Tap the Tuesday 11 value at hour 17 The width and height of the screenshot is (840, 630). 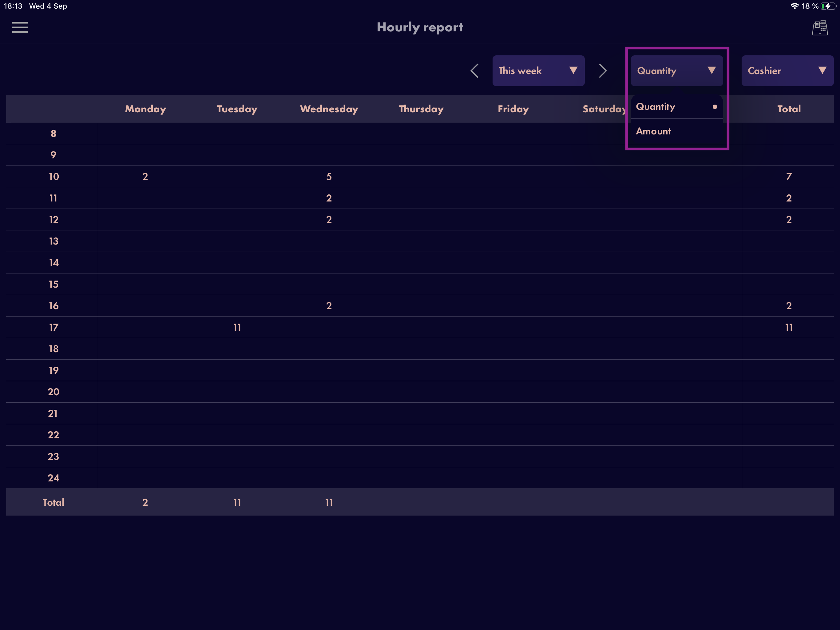(x=237, y=327)
